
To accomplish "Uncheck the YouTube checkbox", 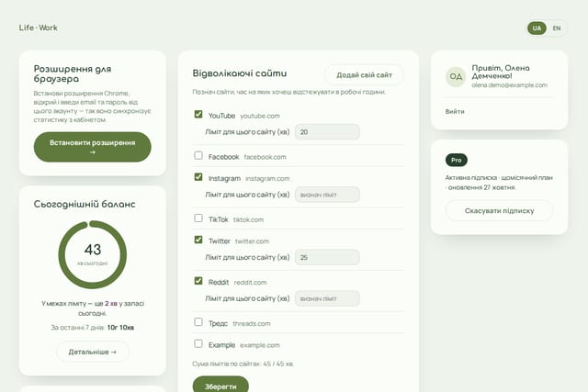I will (x=198, y=114).
